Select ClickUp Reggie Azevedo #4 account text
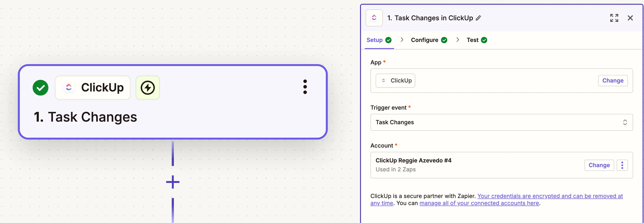644x223 pixels. click(x=413, y=160)
